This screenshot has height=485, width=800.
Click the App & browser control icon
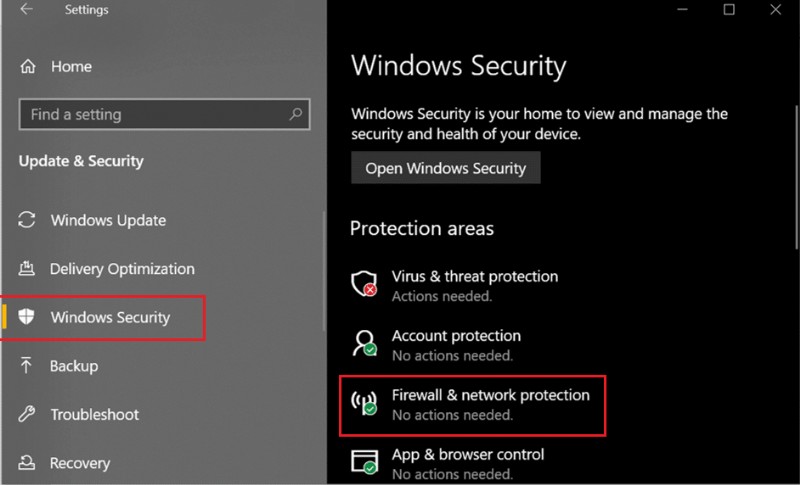(x=364, y=461)
